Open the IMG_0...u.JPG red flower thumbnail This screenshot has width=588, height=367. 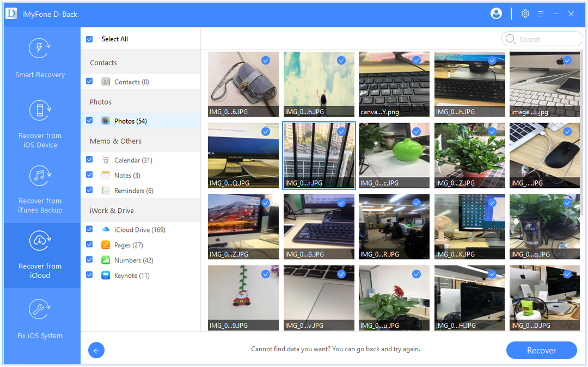pos(394,298)
